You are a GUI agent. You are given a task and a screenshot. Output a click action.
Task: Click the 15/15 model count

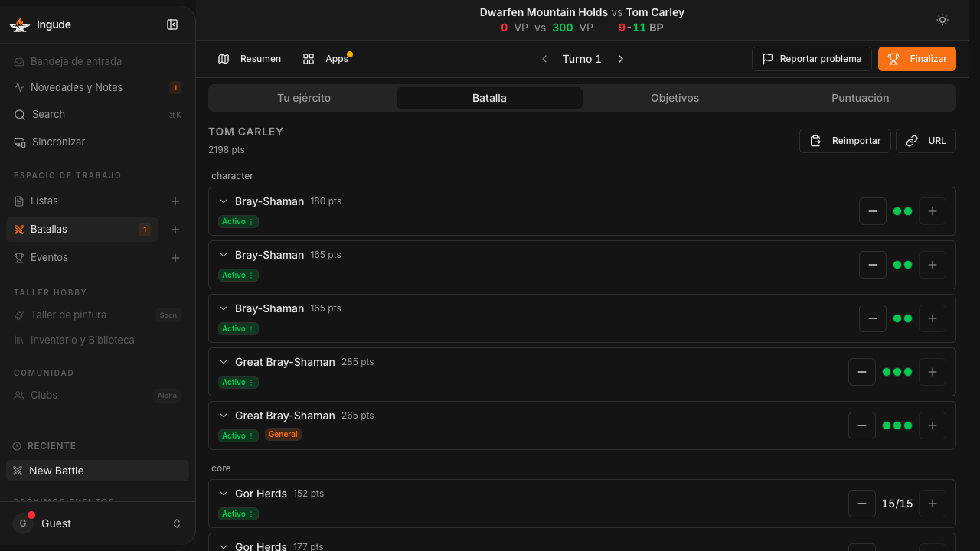tap(897, 504)
